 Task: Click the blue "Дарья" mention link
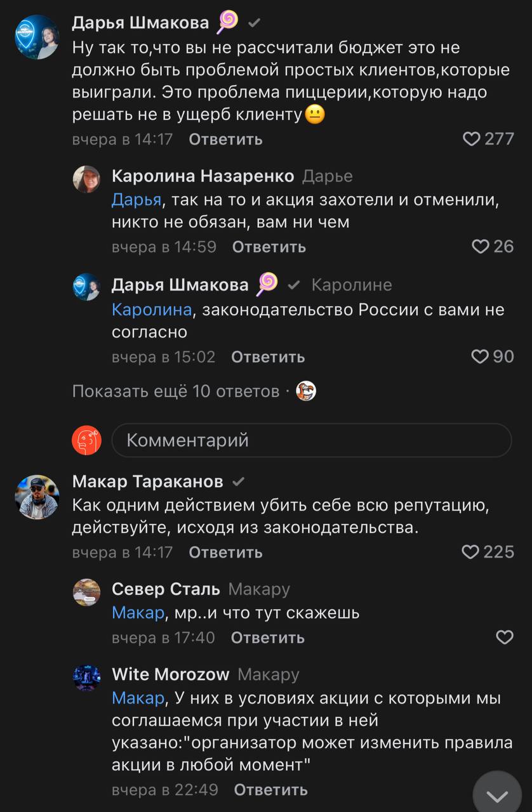pyautogui.click(x=136, y=200)
